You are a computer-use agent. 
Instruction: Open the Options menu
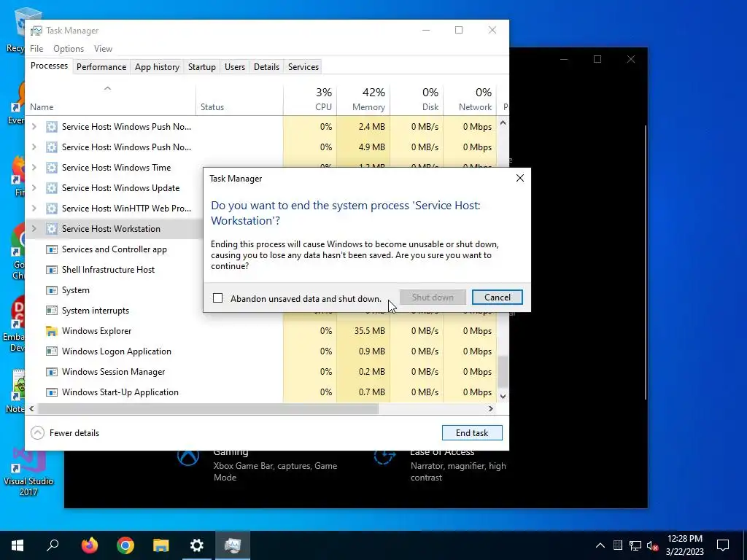69,49
